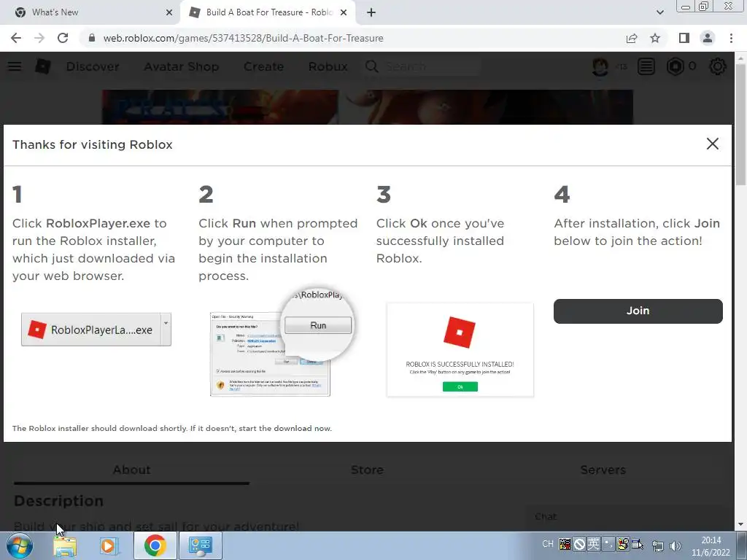The width and height of the screenshot is (747, 560).
Task: Click the 'Thanks for visiting Roblox' heading
Action: (x=93, y=144)
